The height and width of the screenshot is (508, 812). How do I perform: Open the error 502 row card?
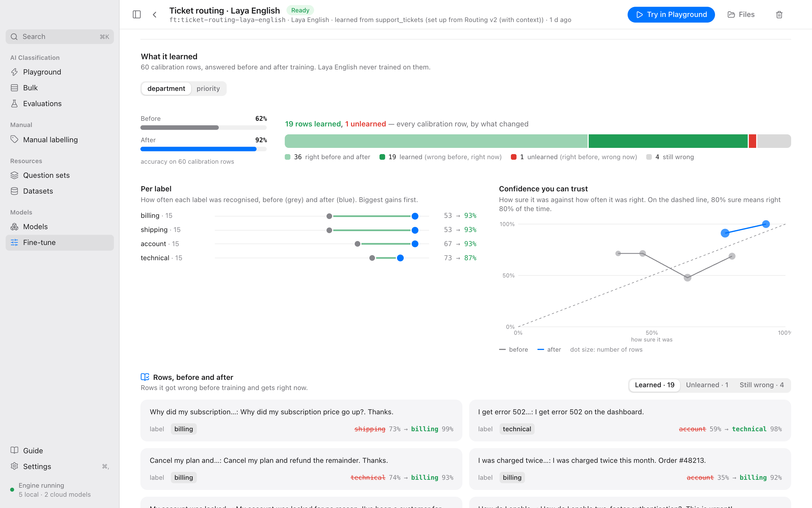(x=630, y=420)
